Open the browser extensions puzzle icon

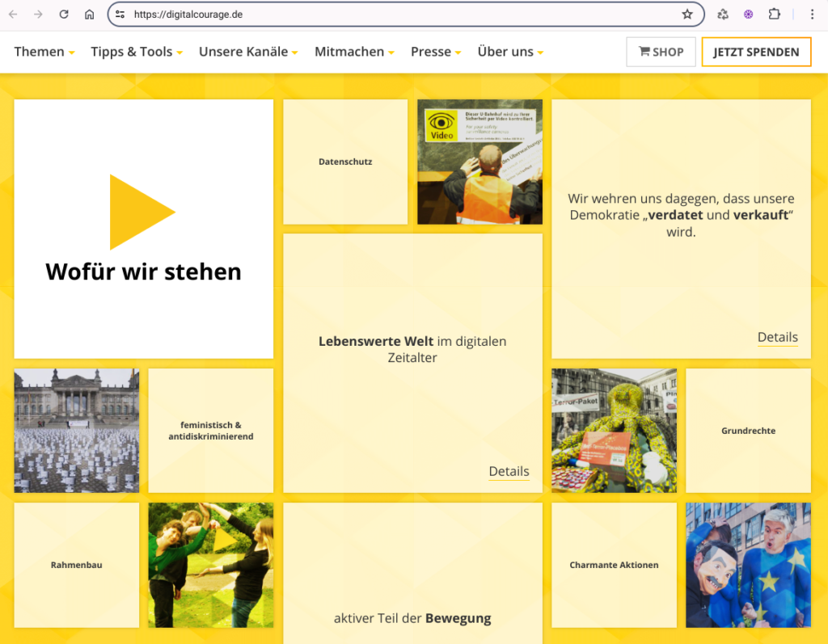774,15
